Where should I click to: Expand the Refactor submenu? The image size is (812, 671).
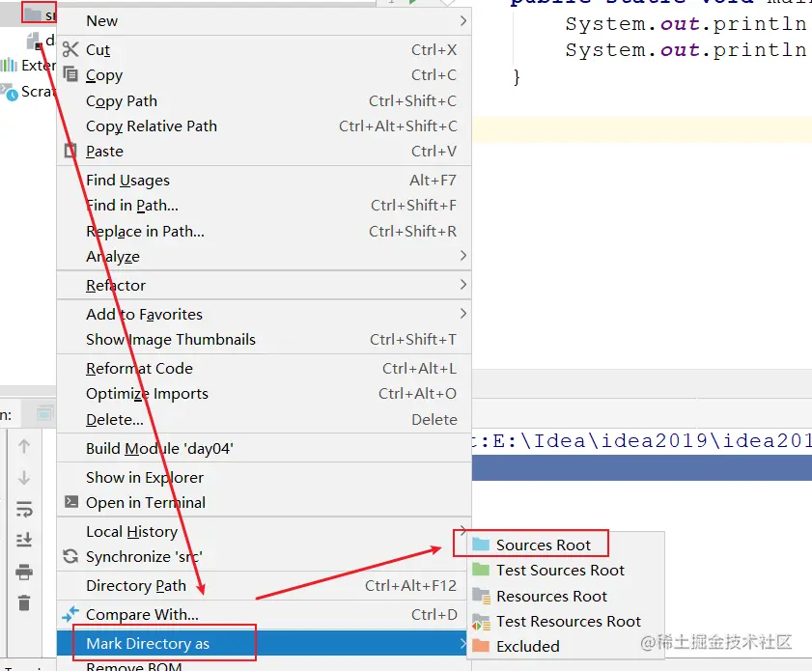click(x=264, y=285)
